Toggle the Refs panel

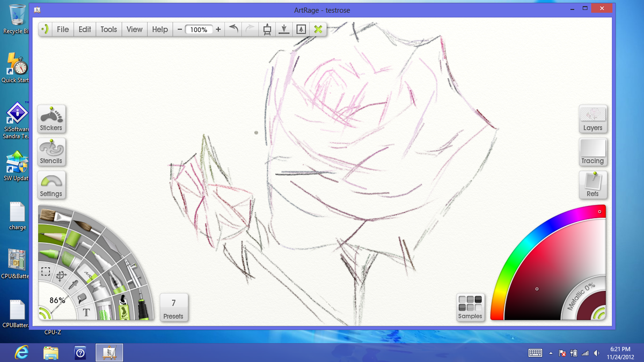pos(592,184)
